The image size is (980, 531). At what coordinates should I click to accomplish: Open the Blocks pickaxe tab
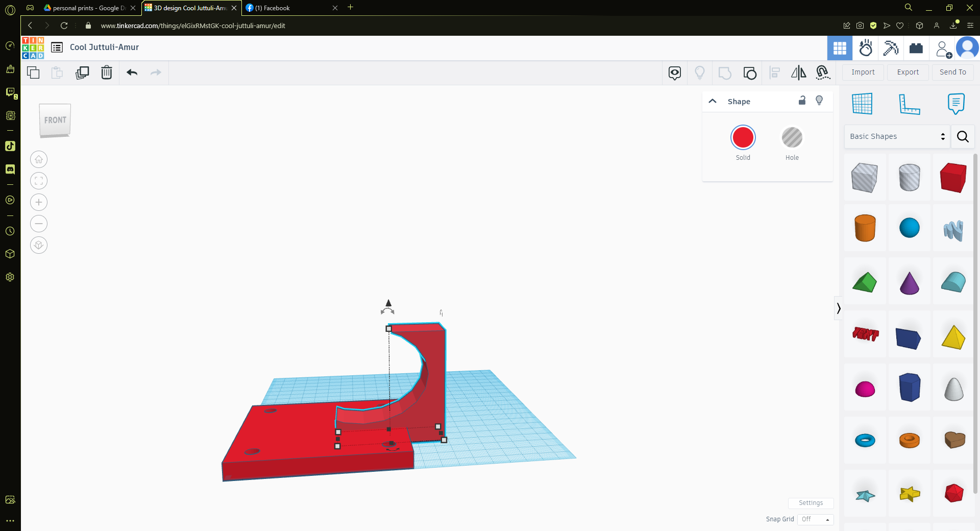point(891,49)
